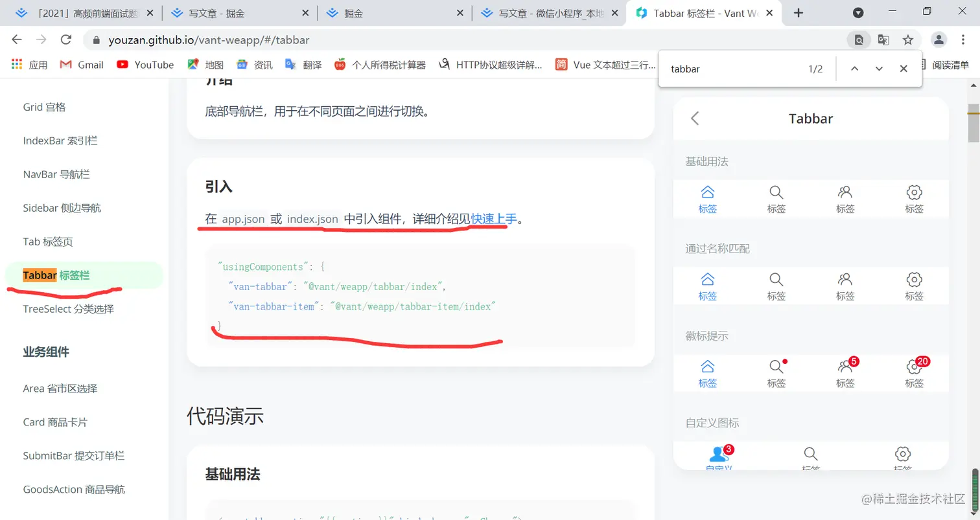Open NavBar 导航栏 in the sidebar

tap(56, 174)
